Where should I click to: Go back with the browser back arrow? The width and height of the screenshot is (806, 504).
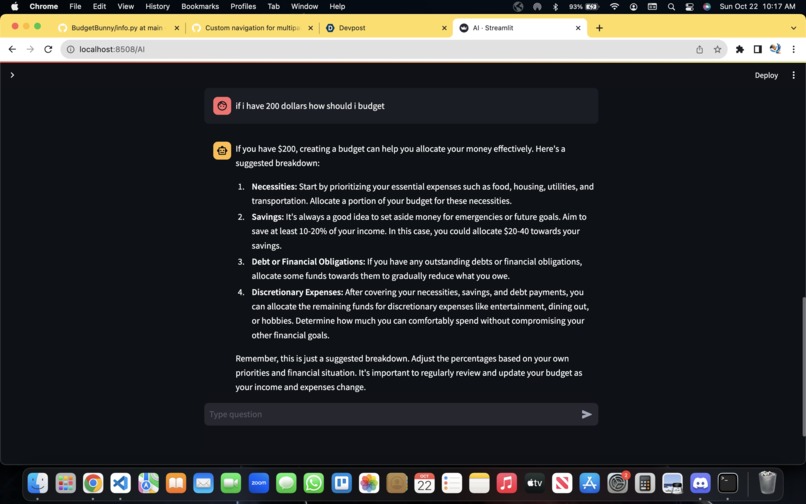click(x=12, y=49)
